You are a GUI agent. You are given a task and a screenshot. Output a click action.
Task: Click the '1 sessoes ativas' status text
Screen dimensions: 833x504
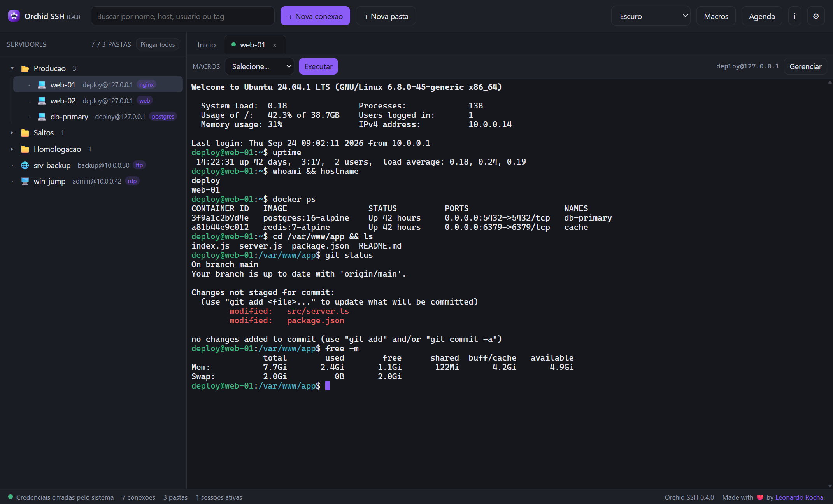pos(219,497)
